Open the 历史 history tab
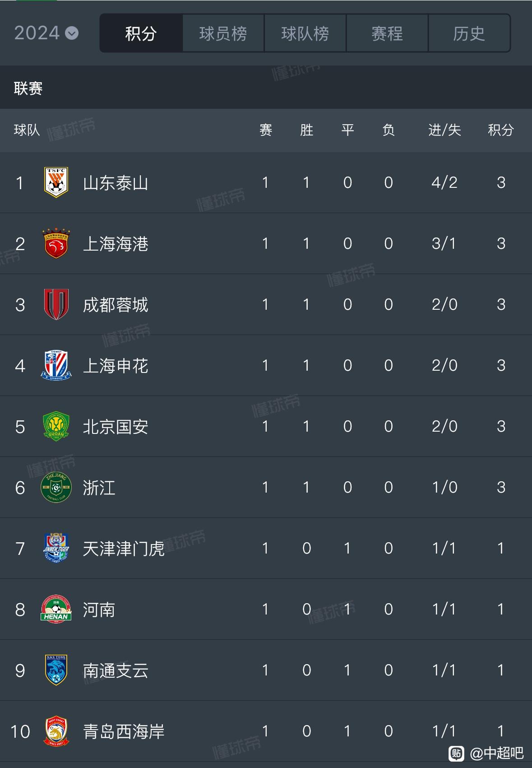Viewport: 532px width, 768px height. 469,33
